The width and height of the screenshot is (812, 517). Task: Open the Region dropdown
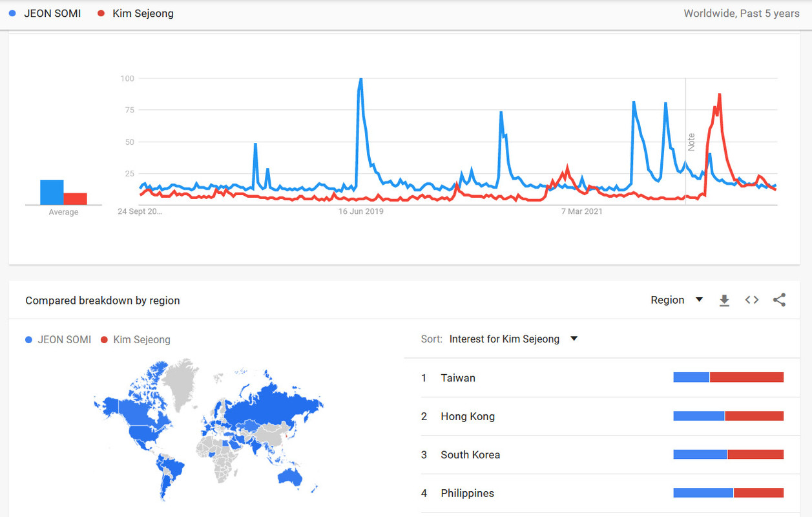pyautogui.click(x=677, y=300)
